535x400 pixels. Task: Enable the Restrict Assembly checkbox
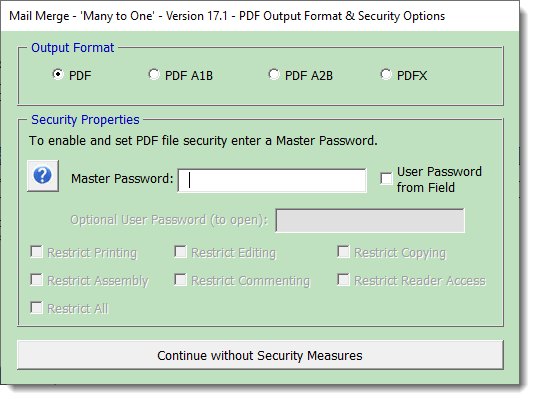click(37, 280)
